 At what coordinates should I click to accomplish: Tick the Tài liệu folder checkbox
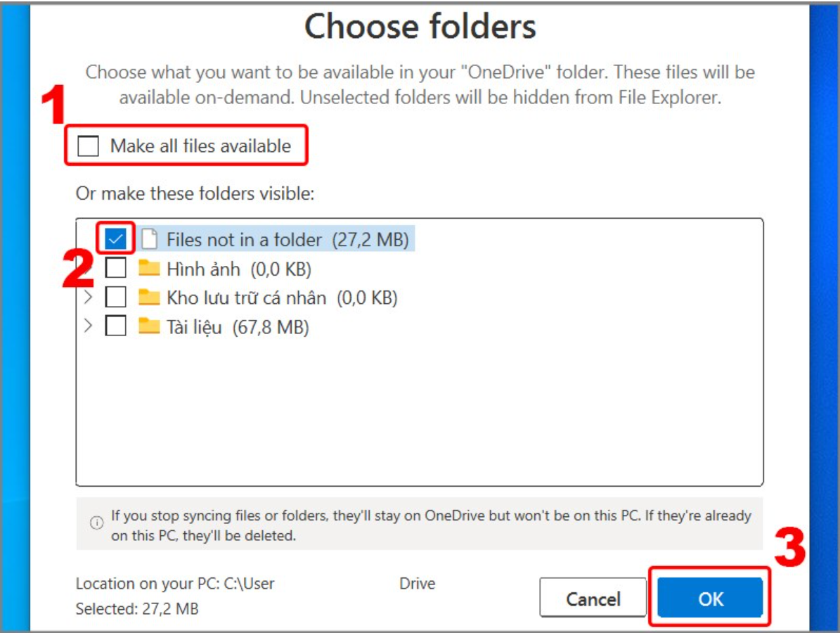click(x=116, y=326)
